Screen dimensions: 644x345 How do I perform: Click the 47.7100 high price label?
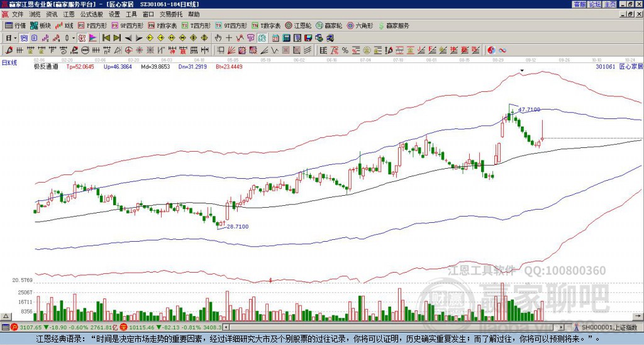(529, 110)
